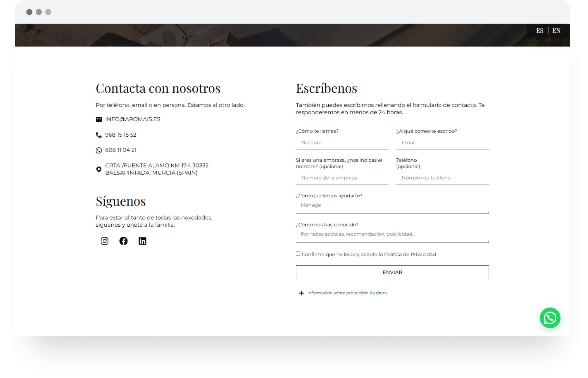588x378 pixels.
Task: Click the Teléfono (opcional) label
Action: pyautogui.click(x=408, y=163)
